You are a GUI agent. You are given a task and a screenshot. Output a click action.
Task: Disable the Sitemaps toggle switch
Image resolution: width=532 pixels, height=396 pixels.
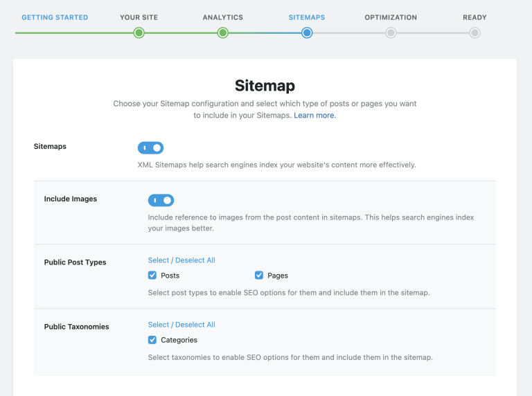(150, 147)
